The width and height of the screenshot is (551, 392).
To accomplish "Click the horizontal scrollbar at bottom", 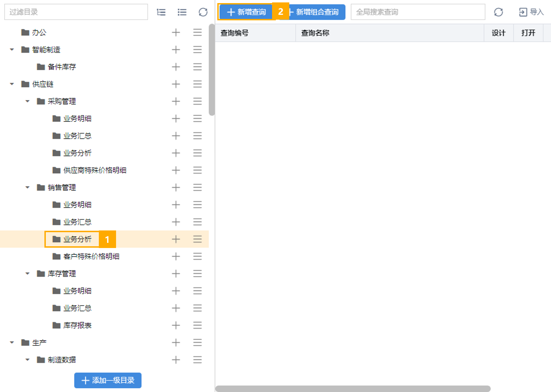I will pos(353,389).
